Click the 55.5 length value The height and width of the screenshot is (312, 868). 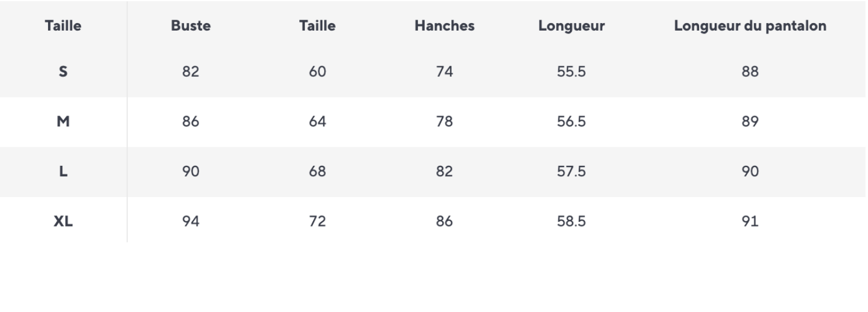(x=571, y=72)
